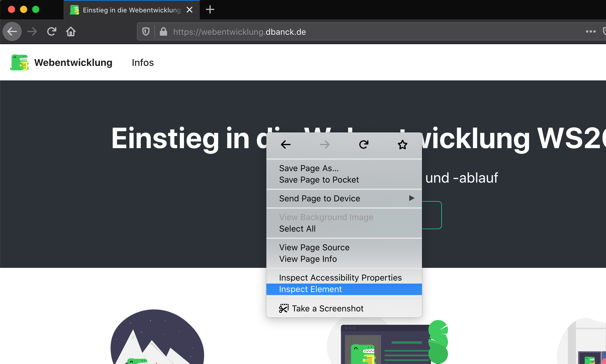The width and height of the screenshot is (606, 364).
Task: Open page actions three-dots menu
Action: click(x=591, y=31)
